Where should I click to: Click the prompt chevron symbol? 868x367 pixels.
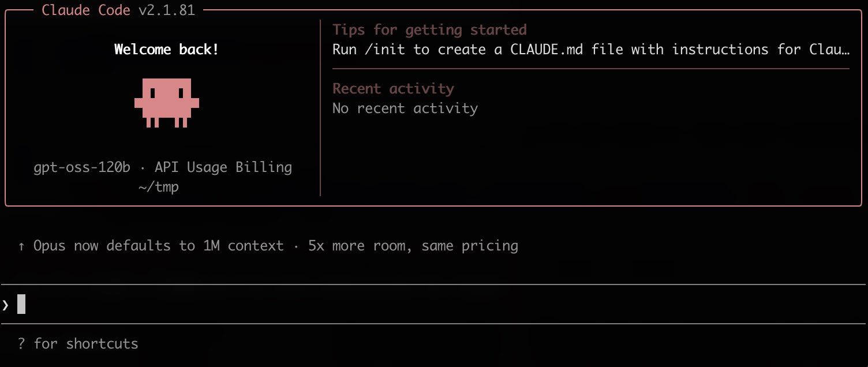tap(5, 304)
